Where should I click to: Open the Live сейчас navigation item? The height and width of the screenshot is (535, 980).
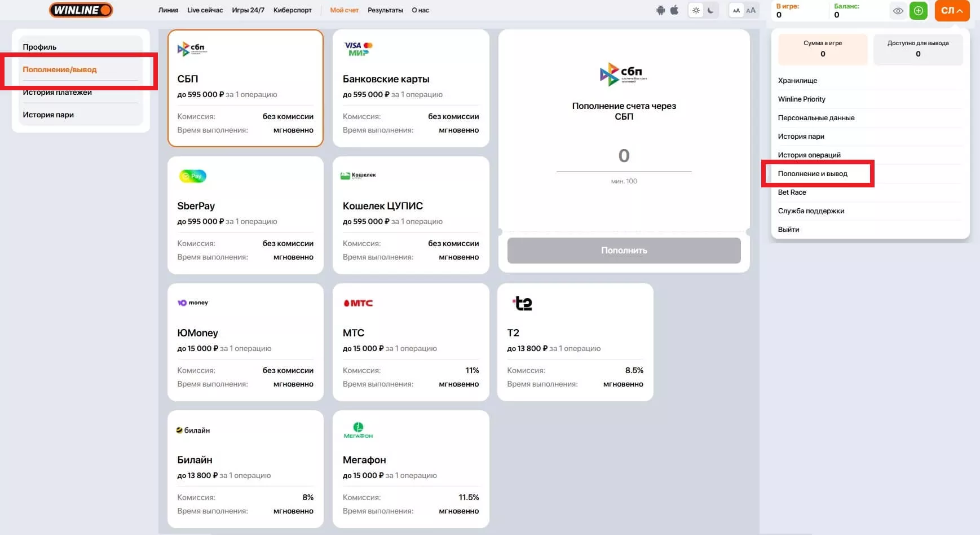(x=205, y=10)
